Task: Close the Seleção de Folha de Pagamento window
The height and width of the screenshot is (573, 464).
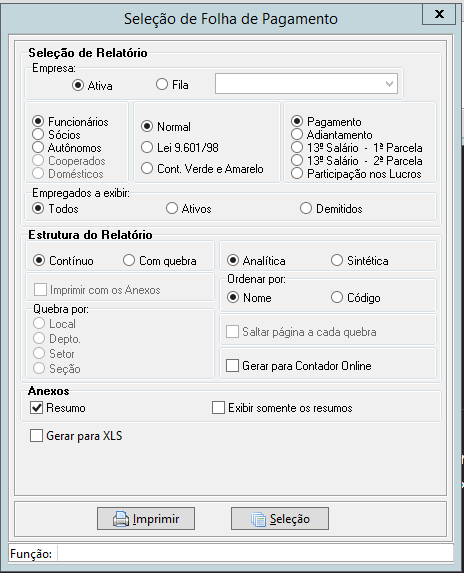Action: pos(439,14)
